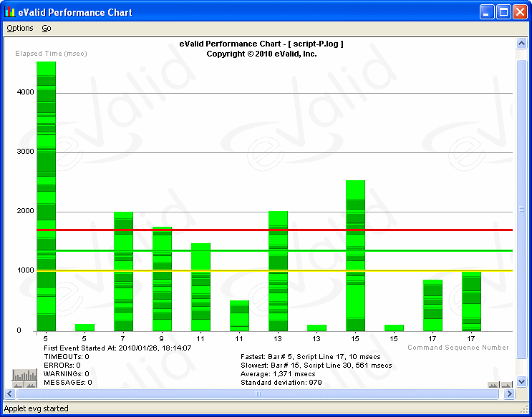Select the sequence 17 bar below the yellow line
The image size is (532, 417).
point(433,305)
